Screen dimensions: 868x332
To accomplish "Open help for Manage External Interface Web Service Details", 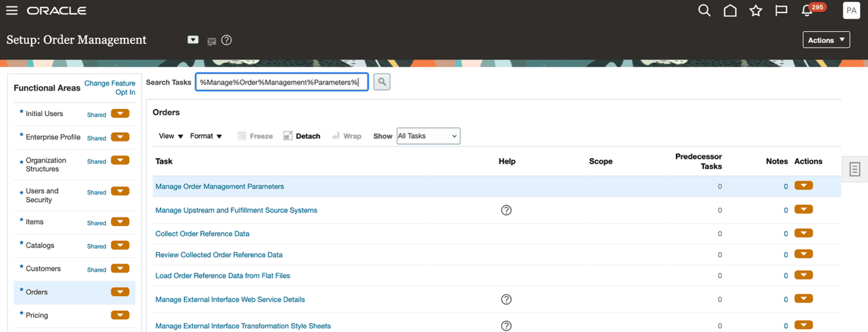I will click(x=506, y=299).
